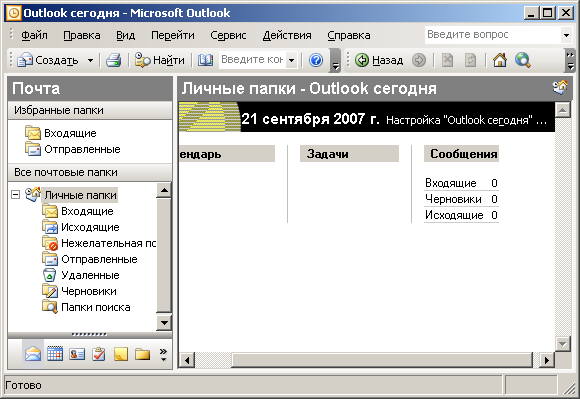Open navigation pane configure buttons chevron
The image size is (580, 399).
pyautogui.click(x=163, y=354)
